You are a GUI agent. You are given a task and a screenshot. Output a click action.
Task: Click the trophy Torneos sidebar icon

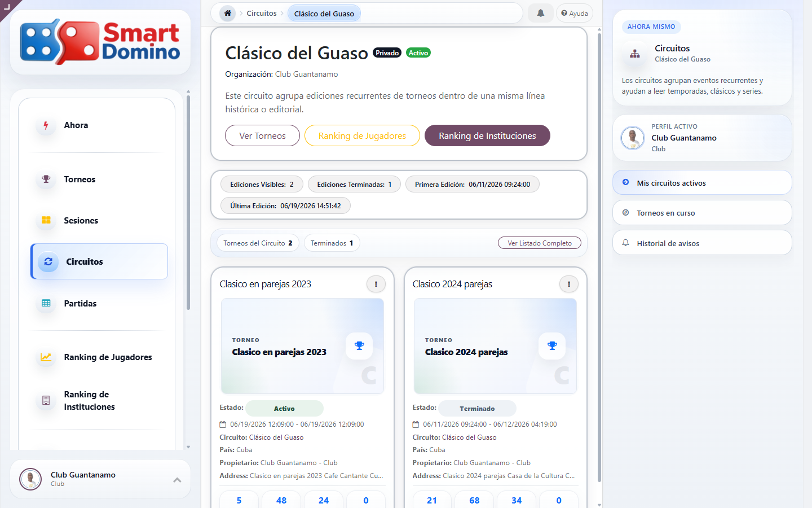(46, 179)
